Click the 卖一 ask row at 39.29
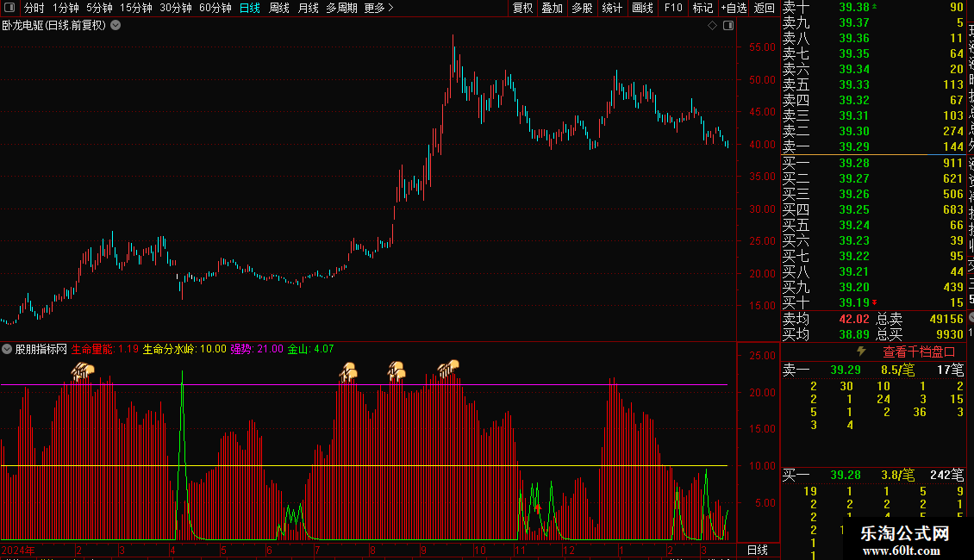The image size is (974, 560). click(873, 146)
